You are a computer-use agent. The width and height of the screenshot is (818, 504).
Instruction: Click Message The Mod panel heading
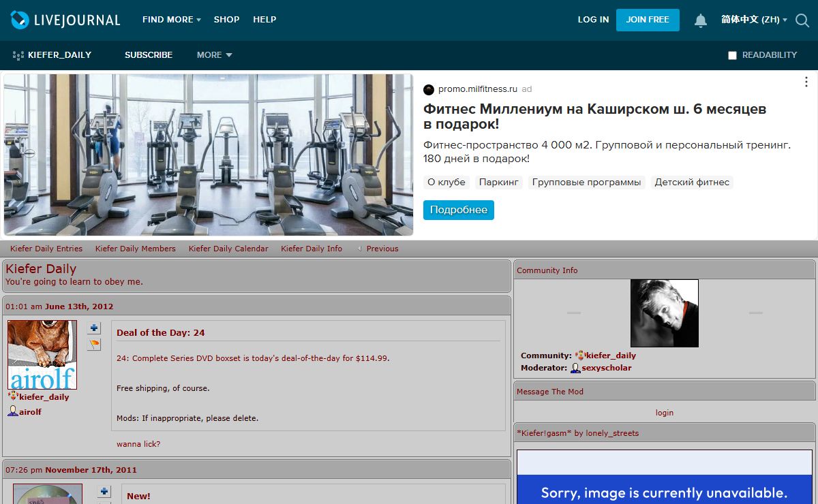[550, 392]
